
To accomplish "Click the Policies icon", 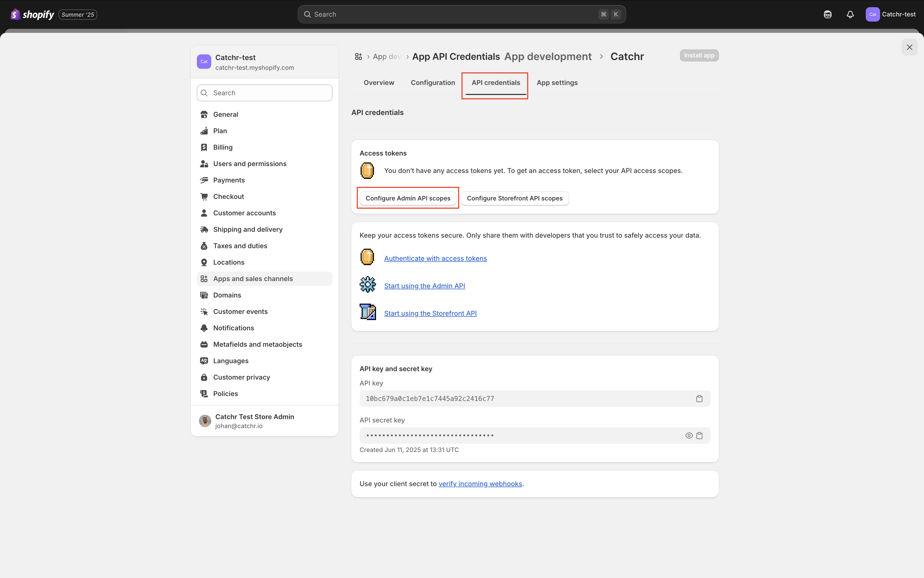I will pyautogui.click(x=204, y=394).
